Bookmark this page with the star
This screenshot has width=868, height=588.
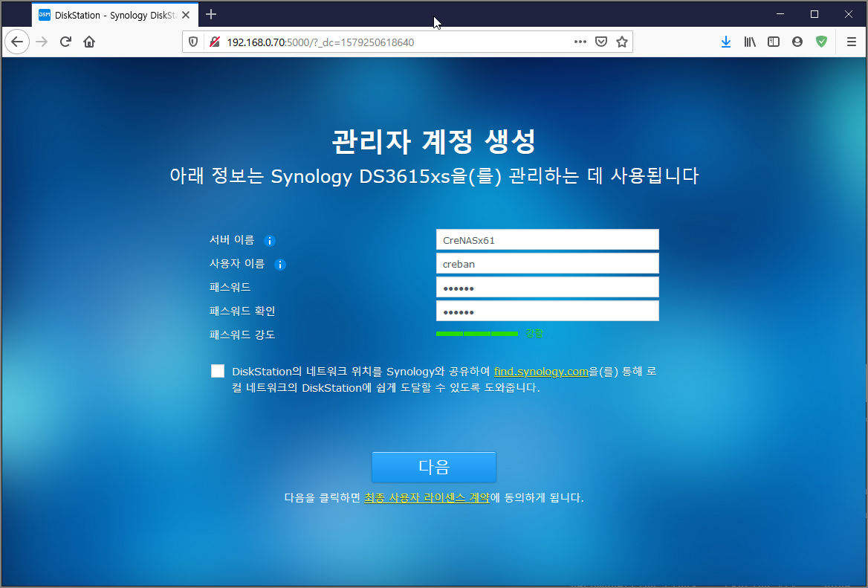pyautogui.click(x=622, y=42)
